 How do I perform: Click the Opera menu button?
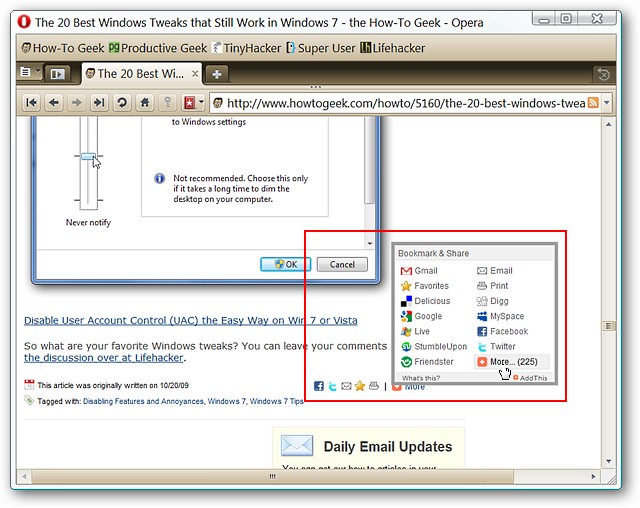(31, 73)
